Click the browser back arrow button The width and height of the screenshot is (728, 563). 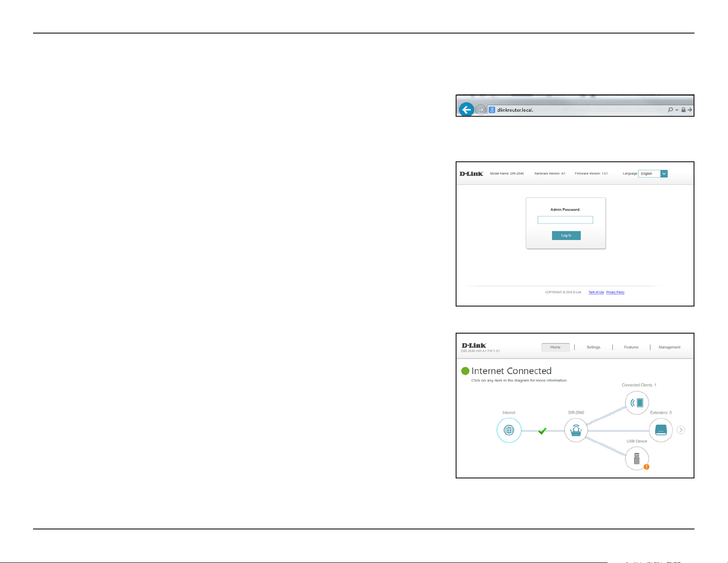pyautogui.click(x=466, y=109)
